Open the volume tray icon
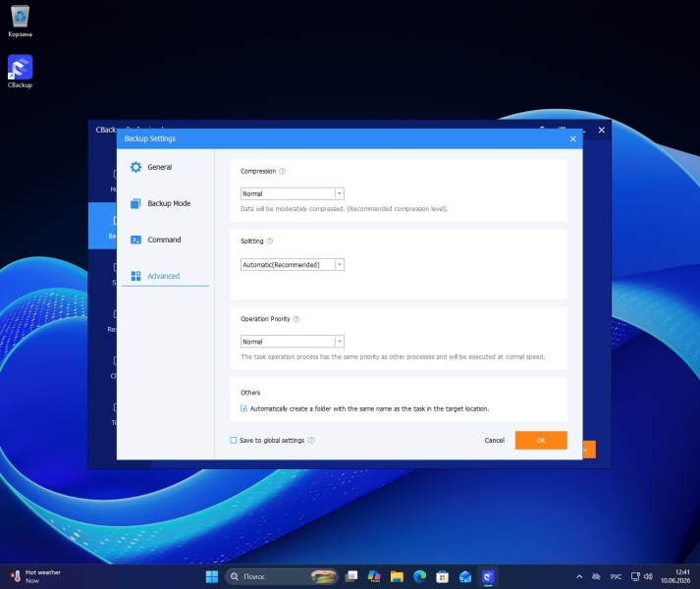Screen dimensions: 700x589 648,576
